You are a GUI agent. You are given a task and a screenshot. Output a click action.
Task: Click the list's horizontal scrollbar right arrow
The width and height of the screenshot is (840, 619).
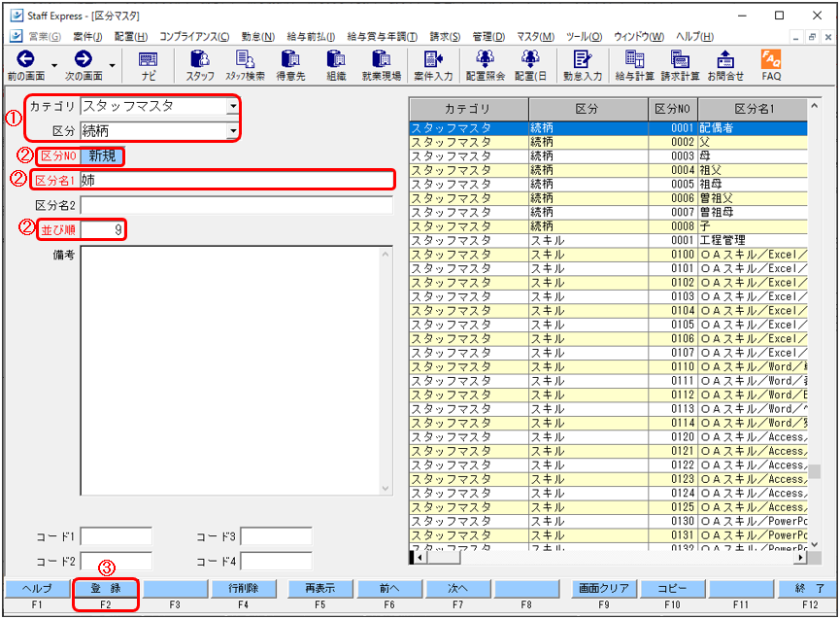(800, 558)
